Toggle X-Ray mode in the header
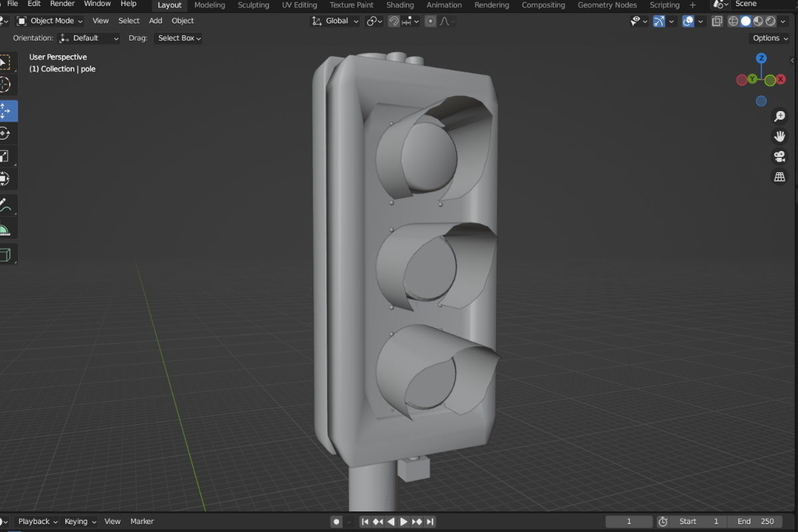The width and height of the screenshot is (798, 532). tap(717, 21)
